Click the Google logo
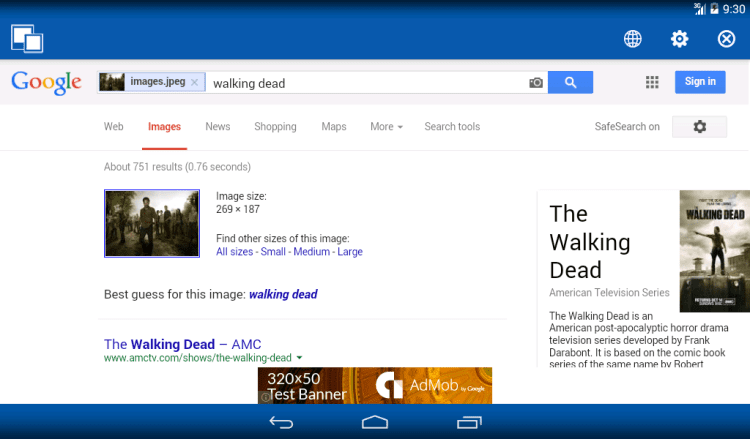The image size is (750, 439). pos(46,82)
